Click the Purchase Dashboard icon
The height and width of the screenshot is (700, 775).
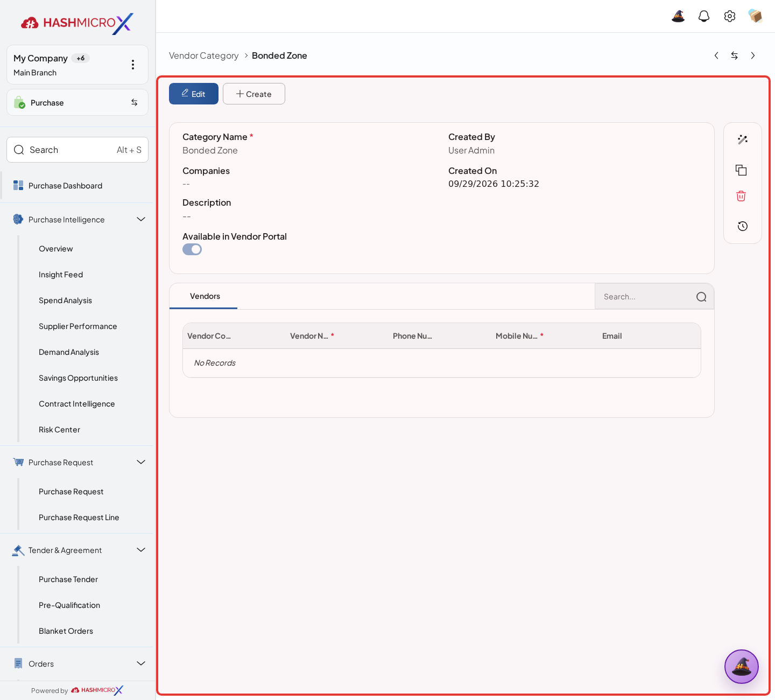pyautogui.click(x=18, y=186)
